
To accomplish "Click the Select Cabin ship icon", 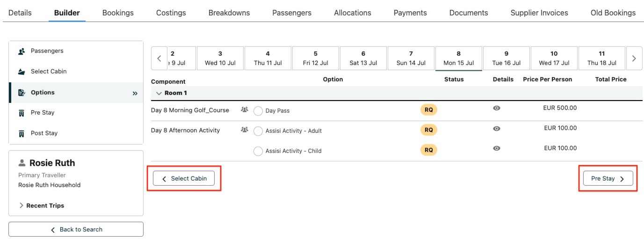I will pyautogui.click(x=22, y=72).
